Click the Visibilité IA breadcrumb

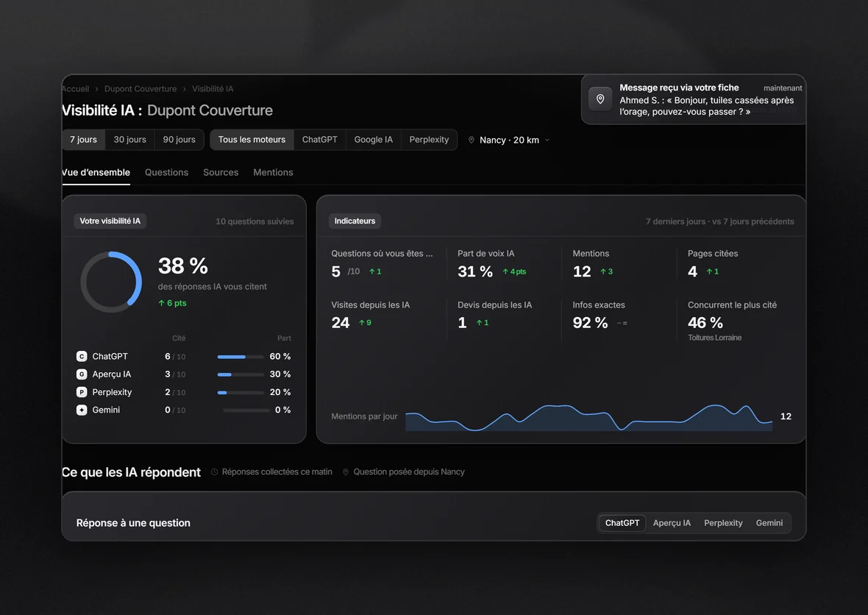click(213, 88)
